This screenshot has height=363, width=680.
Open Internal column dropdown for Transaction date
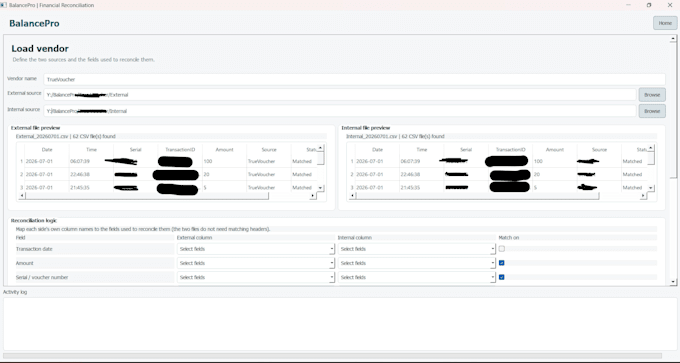(417, 249)
